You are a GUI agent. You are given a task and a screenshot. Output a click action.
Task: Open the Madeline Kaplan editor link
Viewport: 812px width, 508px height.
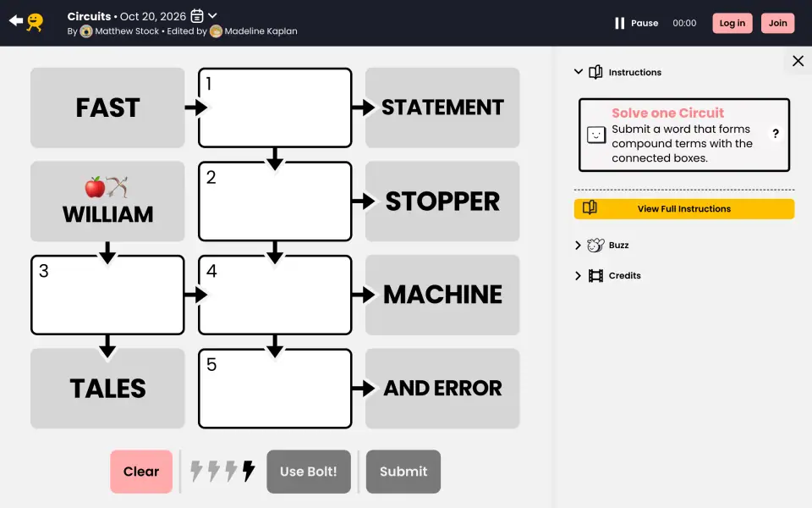(261, 31)
